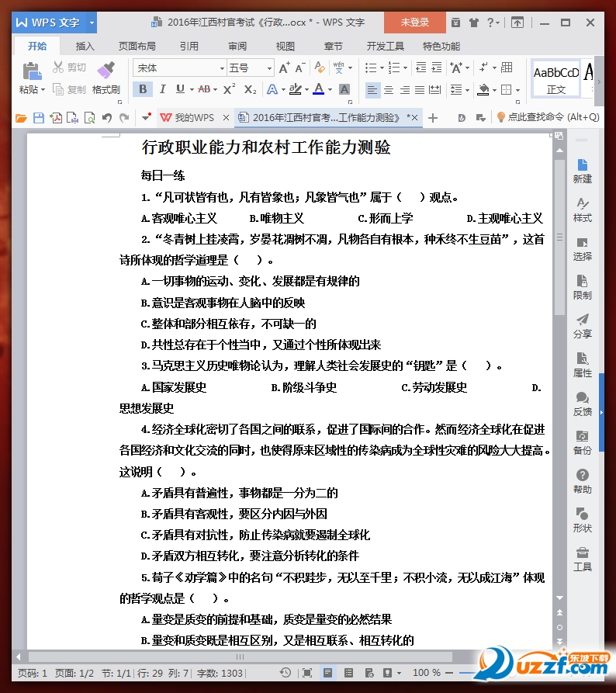Toggle Bold formatting
The image size is (616, 693).
coord(143,89)
